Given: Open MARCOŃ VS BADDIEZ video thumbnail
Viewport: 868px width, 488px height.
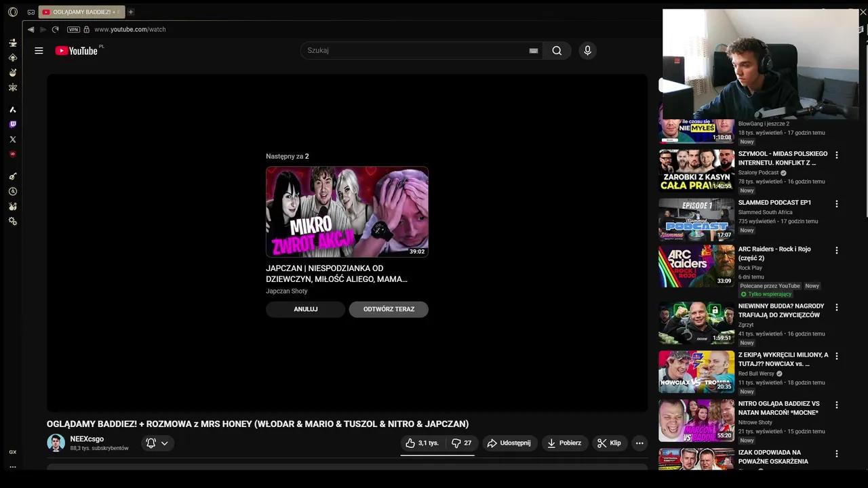Looking at the screenshot, I should coord(696,421).
